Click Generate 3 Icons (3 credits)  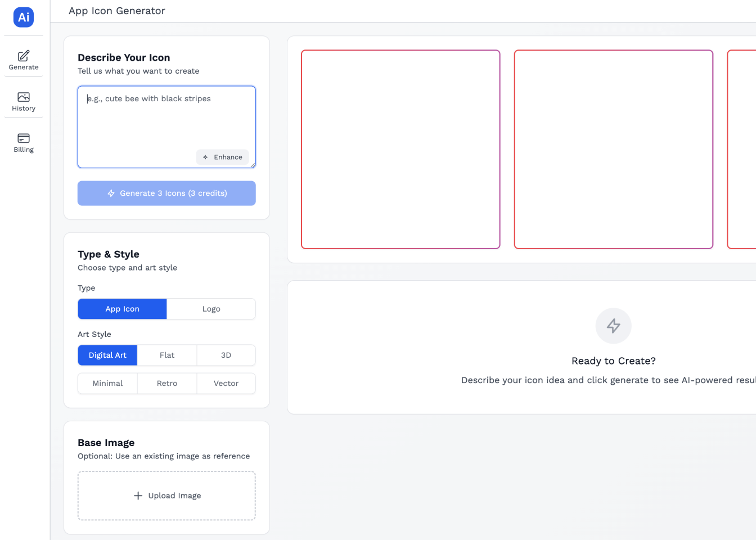[x=166, y=193]
